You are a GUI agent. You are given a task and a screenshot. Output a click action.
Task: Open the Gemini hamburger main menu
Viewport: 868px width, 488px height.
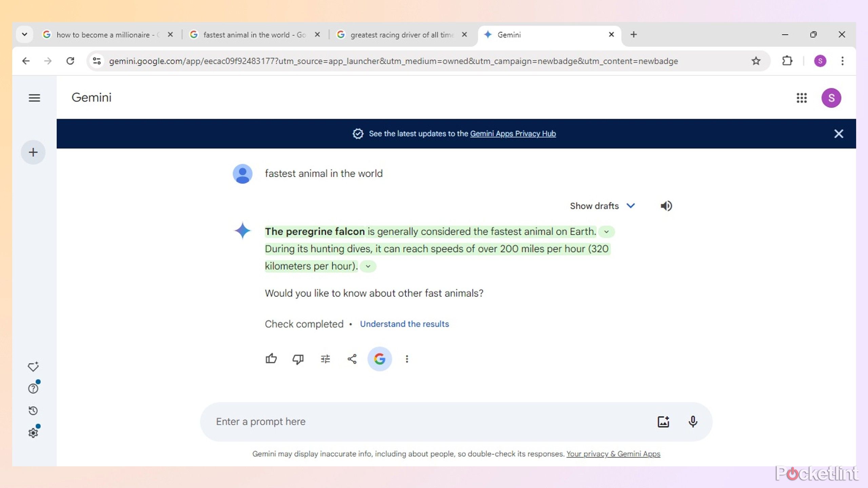34,98
